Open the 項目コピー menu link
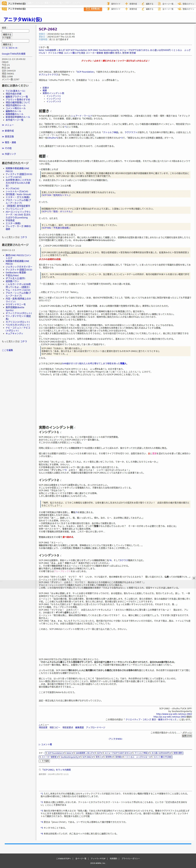 [55, 727]
